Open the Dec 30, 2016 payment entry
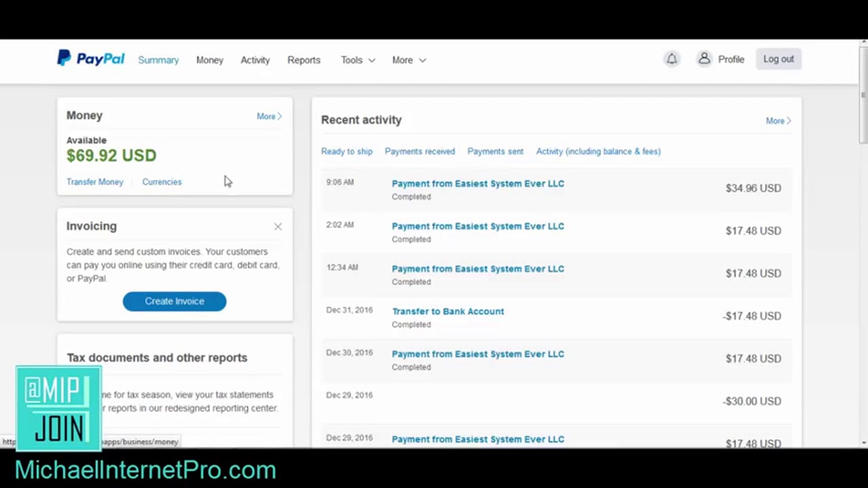The image size is (868, 488). tap(478, 354)
